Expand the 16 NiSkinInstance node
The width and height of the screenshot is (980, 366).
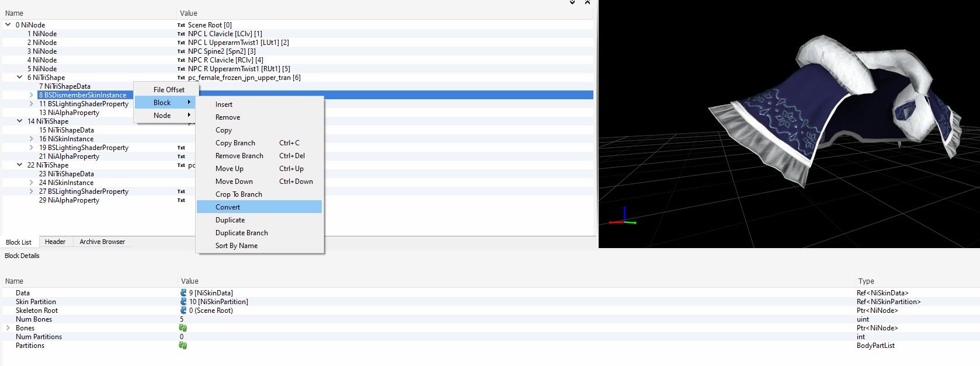[32, 139]
